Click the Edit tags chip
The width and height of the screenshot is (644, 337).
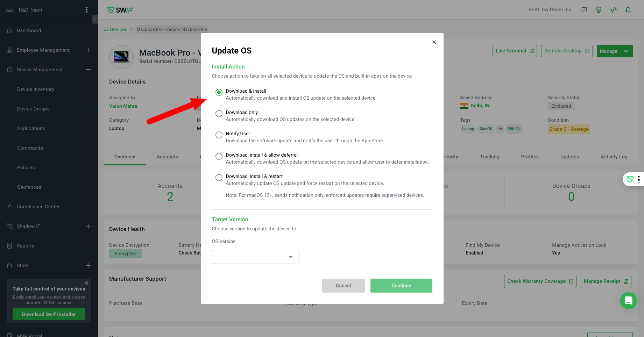pyautogui.click(x=514, y=129)
